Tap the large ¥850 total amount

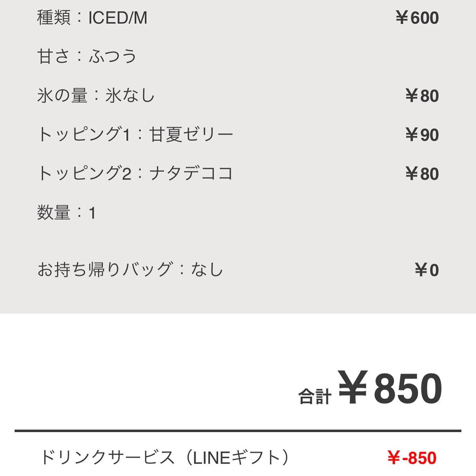pos(390,388)
